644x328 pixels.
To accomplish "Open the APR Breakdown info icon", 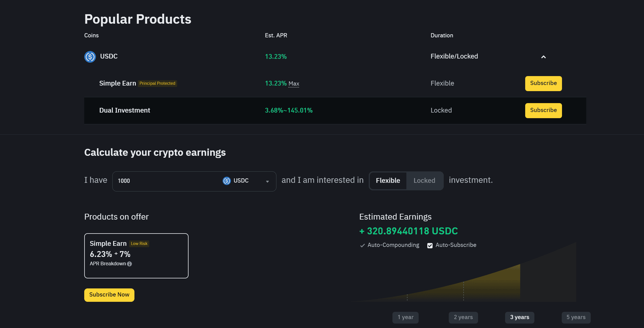I will [129, 264].
